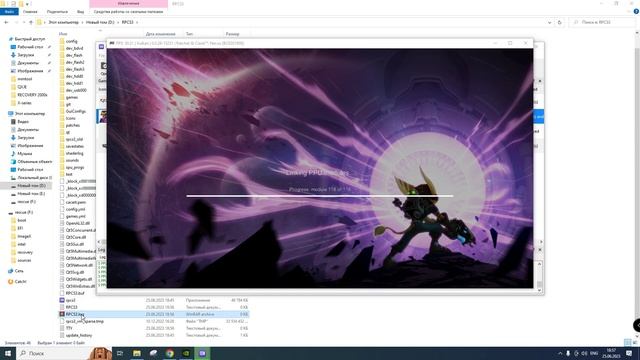640x360 pixels.
Task: Select the games.yml file
Action: (x=76, y=216)
